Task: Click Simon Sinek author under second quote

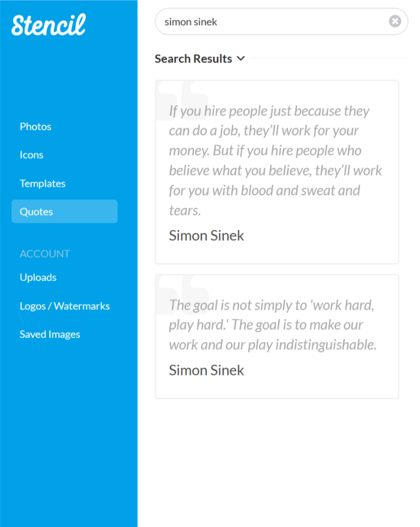Action: [206, 370]
